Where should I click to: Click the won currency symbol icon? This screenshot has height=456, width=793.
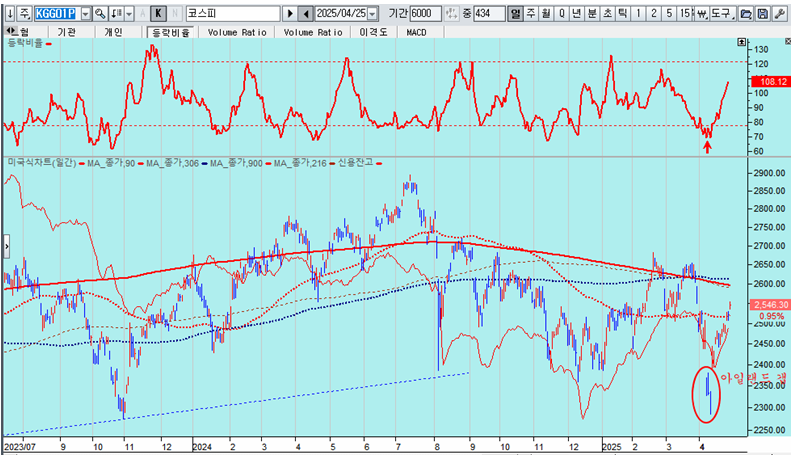(700, 14)
